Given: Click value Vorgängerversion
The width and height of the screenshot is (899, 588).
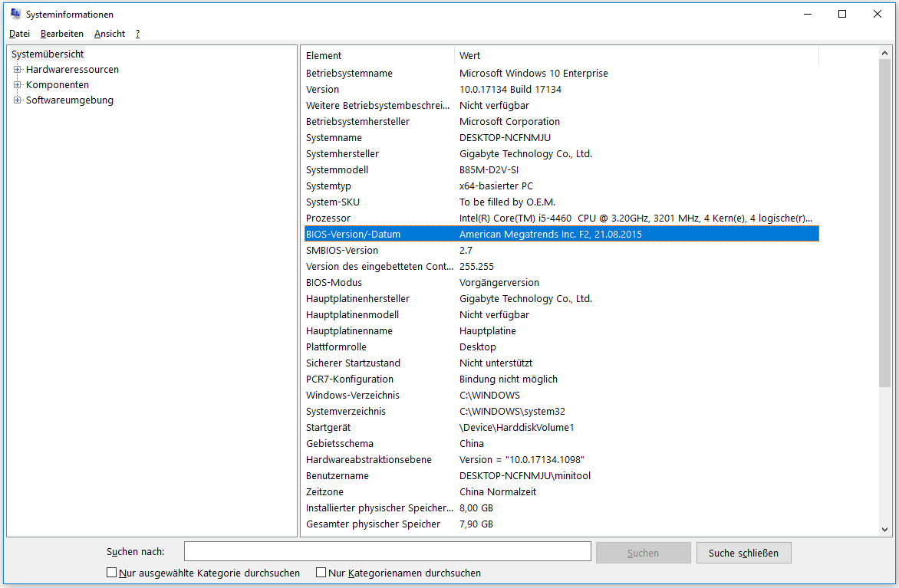Looking at the screenshot, I should click(x=499, y=282).
